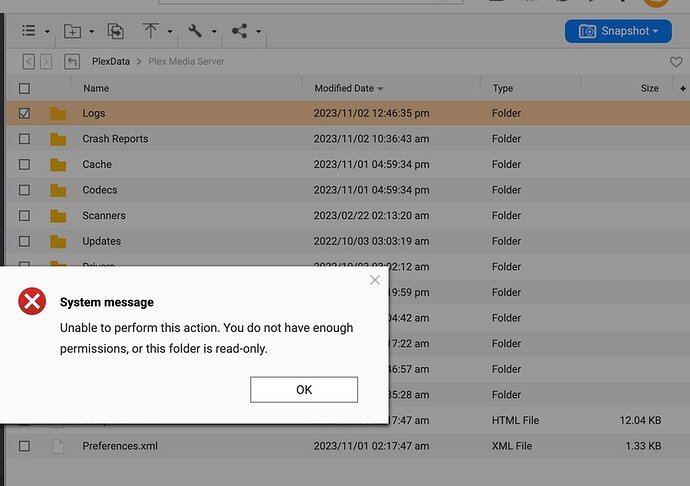Select the Cache folder name
Screen dimensions: 690x486
pos(97,165)
